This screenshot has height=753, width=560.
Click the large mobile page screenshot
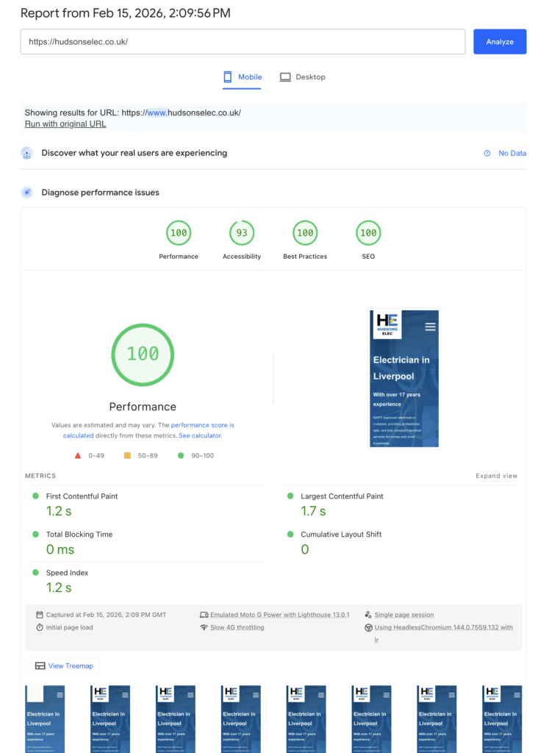(x=403, y=379)
